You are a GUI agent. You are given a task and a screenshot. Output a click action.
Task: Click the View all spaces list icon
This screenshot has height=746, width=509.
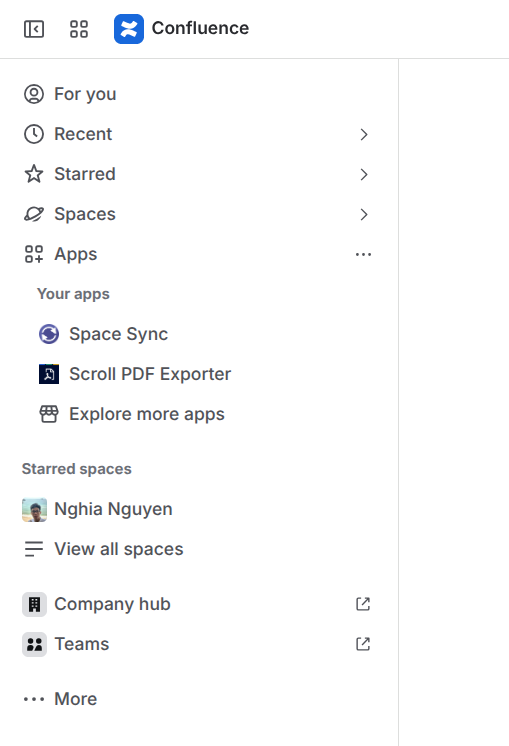click(34, 549)
